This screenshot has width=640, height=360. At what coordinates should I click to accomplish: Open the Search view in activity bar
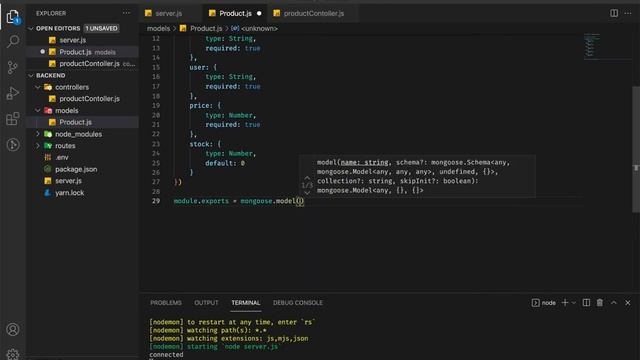[13, 41]
